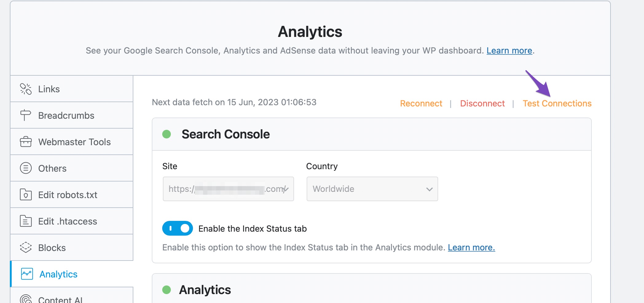
Task: Click the Disconnect link
Action: click(x=482, y=103)
